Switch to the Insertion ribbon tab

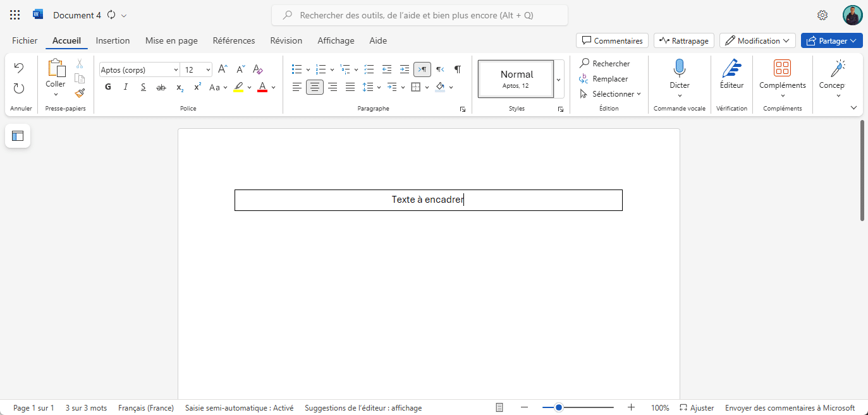click(x=113, y=40)
